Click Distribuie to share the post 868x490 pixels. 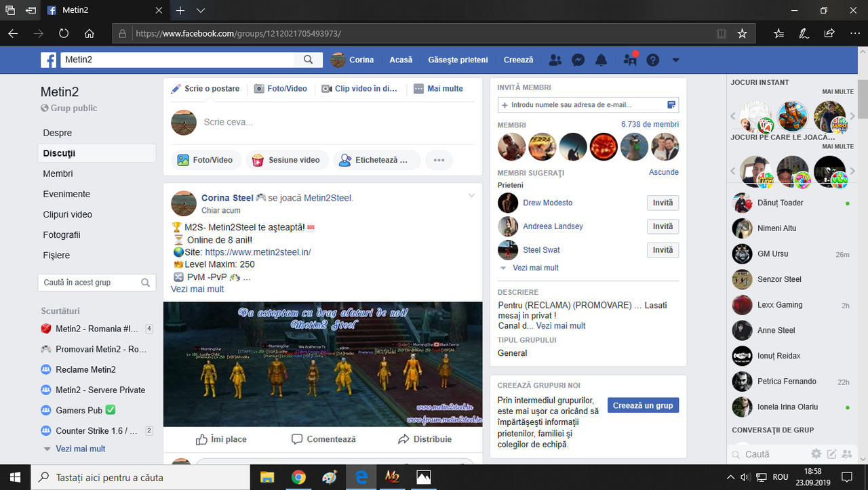pos(425,439)
